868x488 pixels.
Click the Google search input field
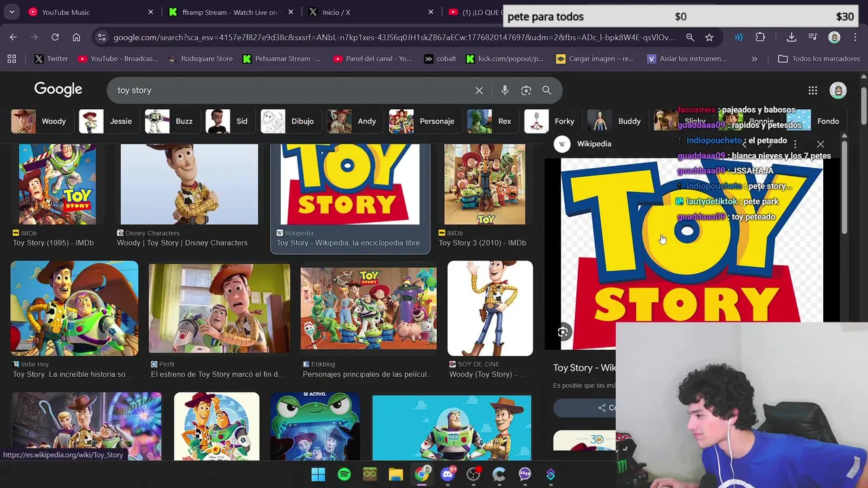click(x=292, y=90)
